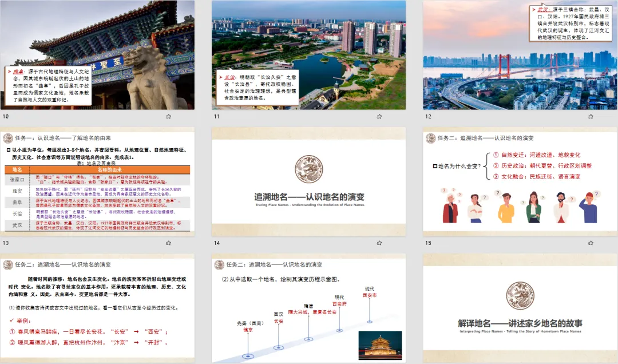Click the 举例 heading on slide 16
The width and height of the screenshot is (618, 364).
(x=21, y=321)
